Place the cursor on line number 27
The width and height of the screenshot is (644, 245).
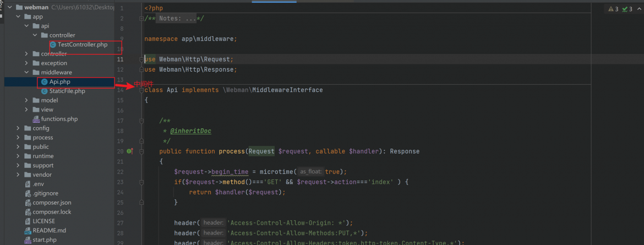click(121, 223)
